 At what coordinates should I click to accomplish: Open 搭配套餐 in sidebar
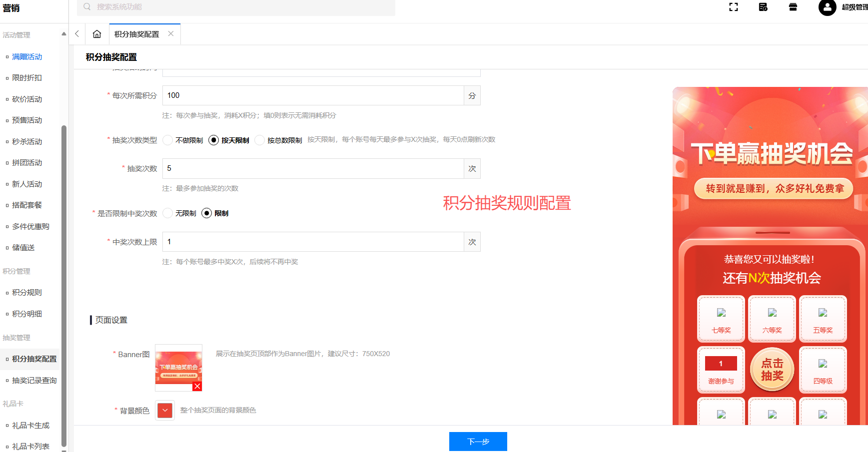click(27, 205)
